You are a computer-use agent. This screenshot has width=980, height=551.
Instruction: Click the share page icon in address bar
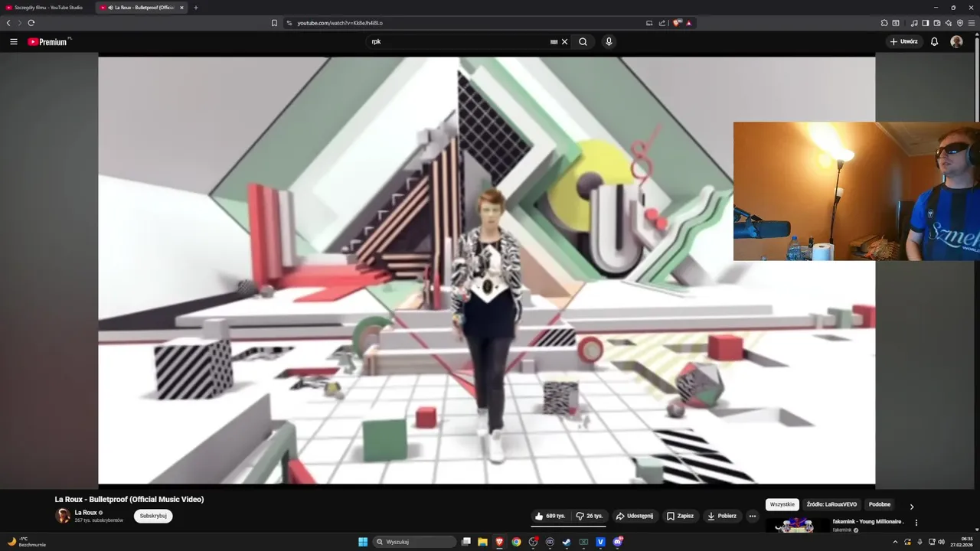pos(662,23)
